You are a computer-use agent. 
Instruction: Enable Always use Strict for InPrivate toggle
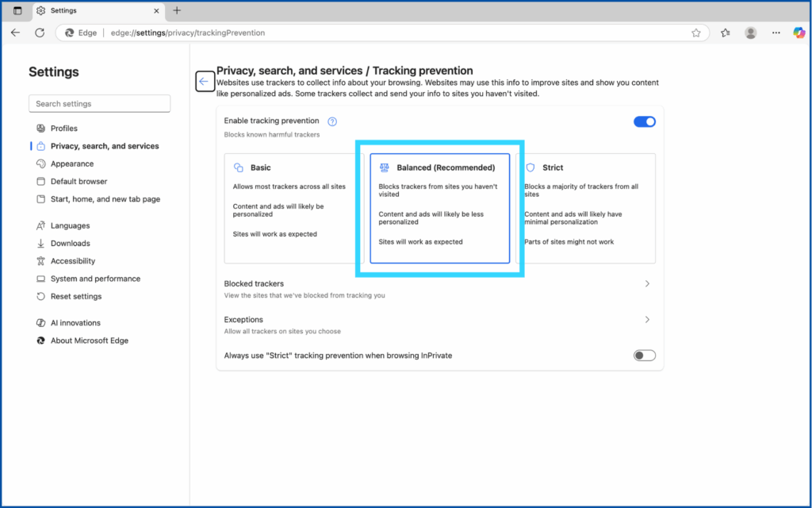pyautogui.click(x=644, y=356)
